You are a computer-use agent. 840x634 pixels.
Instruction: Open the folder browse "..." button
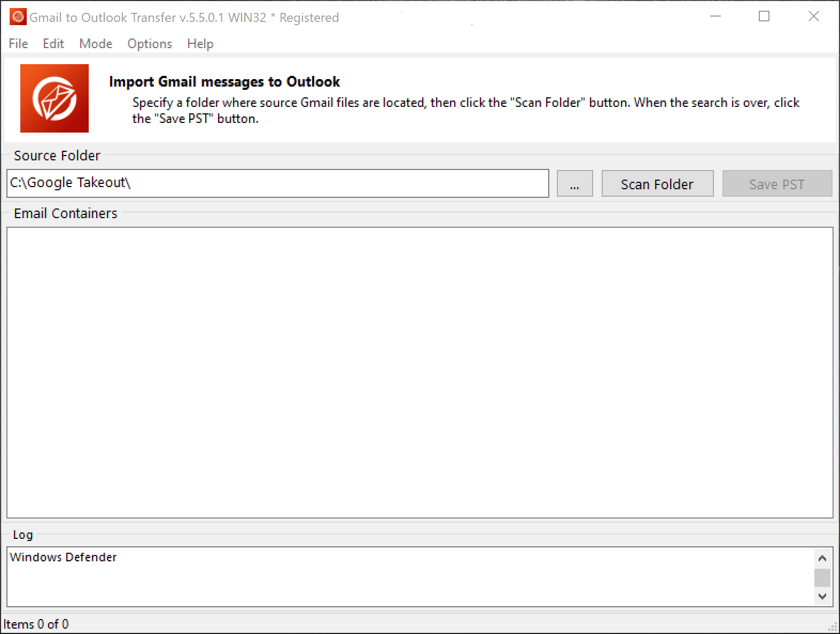coord(574,184)
